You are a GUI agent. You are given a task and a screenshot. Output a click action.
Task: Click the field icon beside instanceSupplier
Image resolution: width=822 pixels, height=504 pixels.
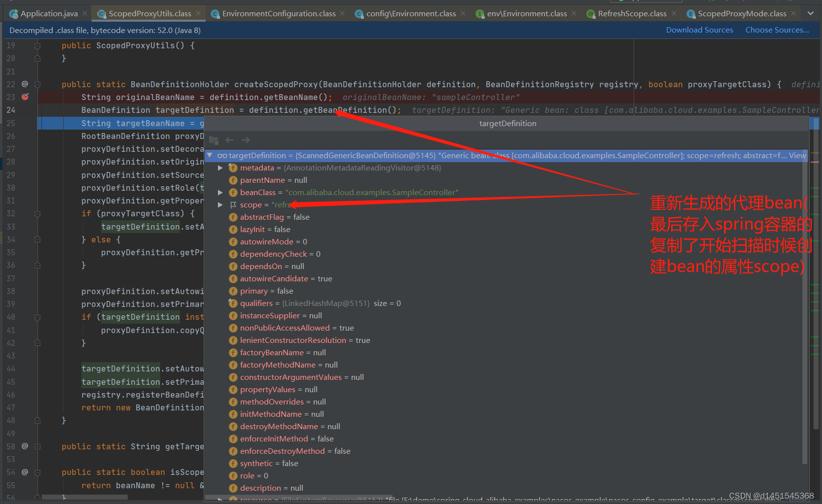[x=233, y=316]
